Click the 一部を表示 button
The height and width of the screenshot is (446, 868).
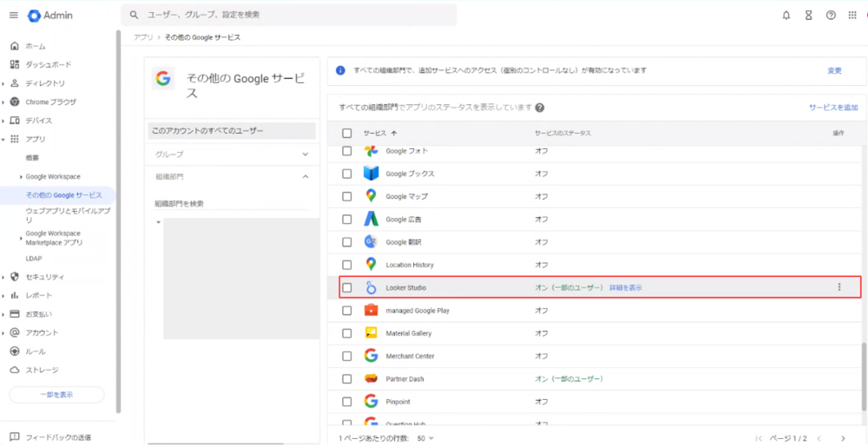click(57, 395)
